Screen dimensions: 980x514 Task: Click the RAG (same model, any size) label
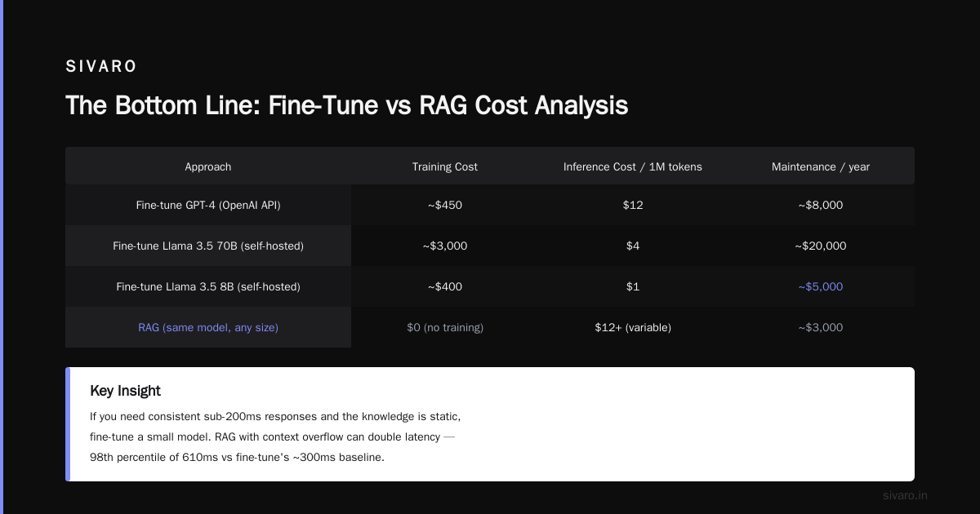(208, 328)
